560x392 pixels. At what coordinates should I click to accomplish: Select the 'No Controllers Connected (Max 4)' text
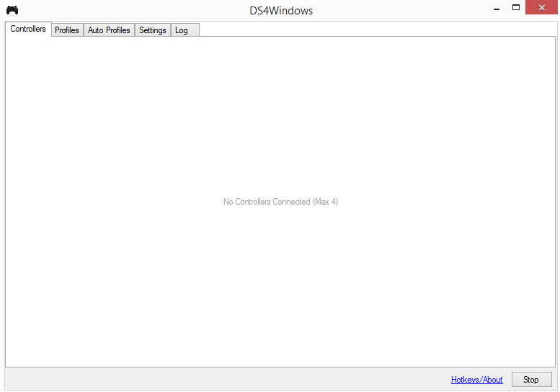click(280, 202)
